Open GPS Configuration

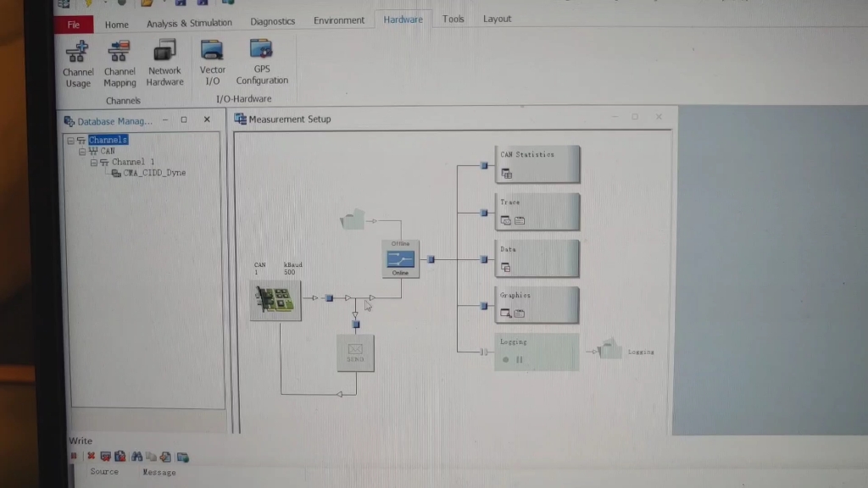click(x=262, y=61)
